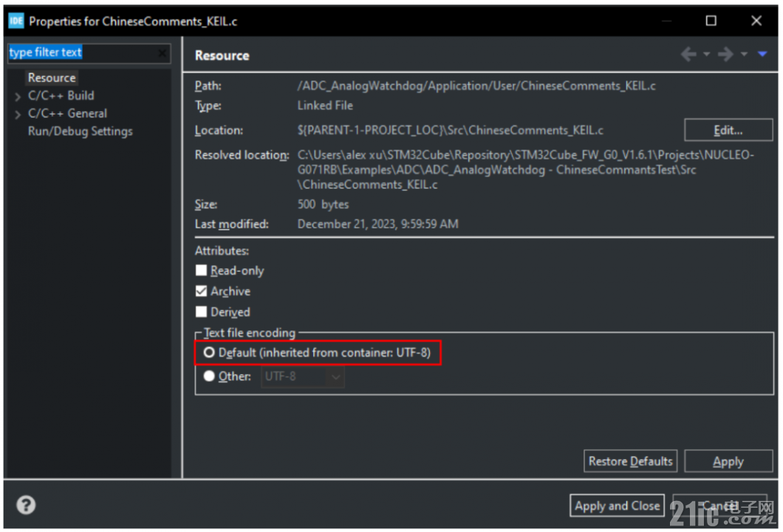This screenshot has width=783, height=532.
Task: Click the Resource page heading
Action: pyautogui.click(x=222, y=55)
